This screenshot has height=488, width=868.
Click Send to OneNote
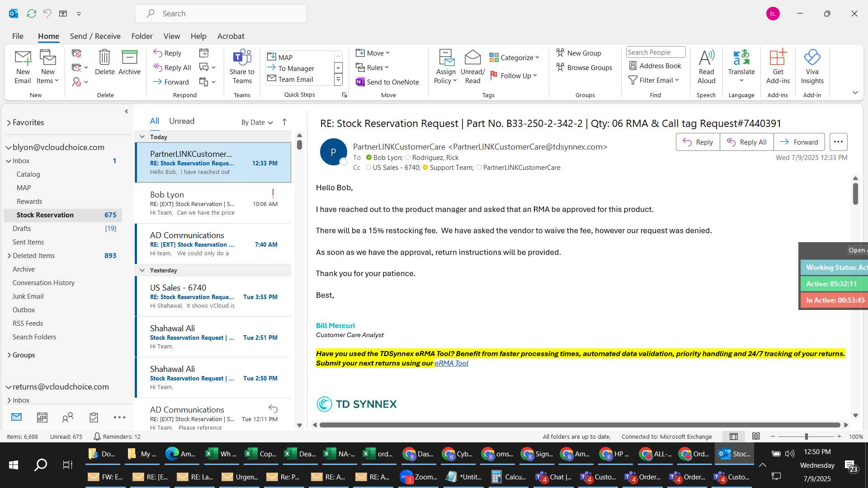pos(387,82)
